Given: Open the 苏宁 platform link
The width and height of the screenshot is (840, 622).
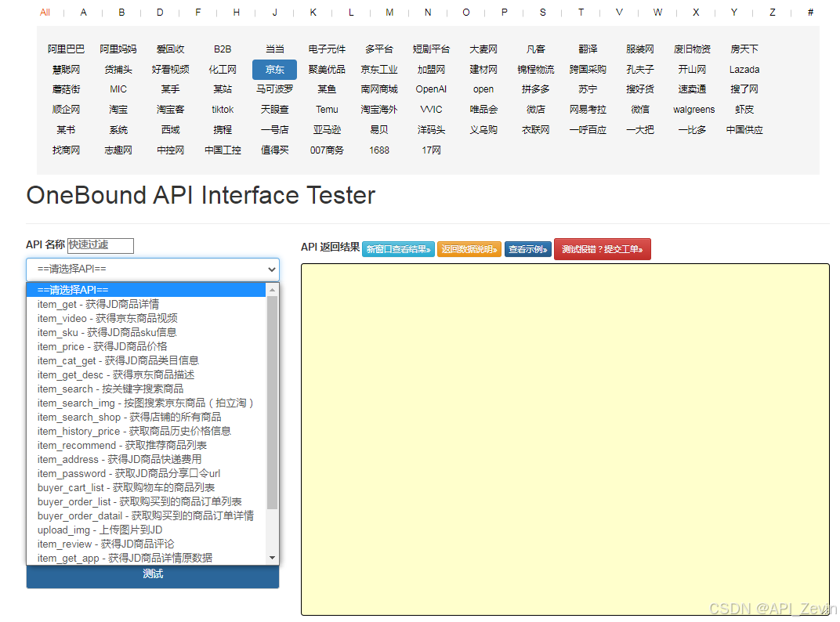Looking at the screenshot, I should (x=588, y=89).
